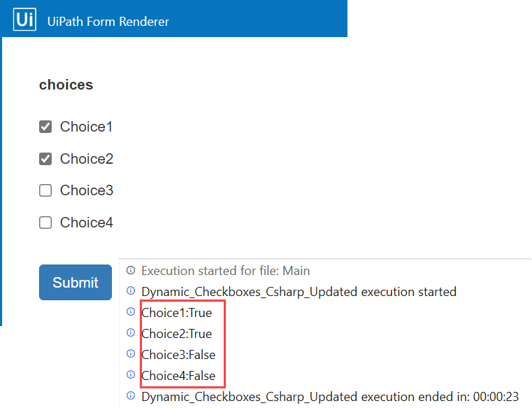Click info icon beside 'Execution started for file'

point(131,270)
